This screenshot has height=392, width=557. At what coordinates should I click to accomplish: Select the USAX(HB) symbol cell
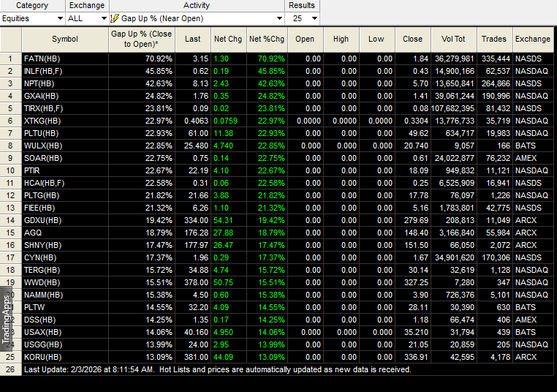pos(65,332)
